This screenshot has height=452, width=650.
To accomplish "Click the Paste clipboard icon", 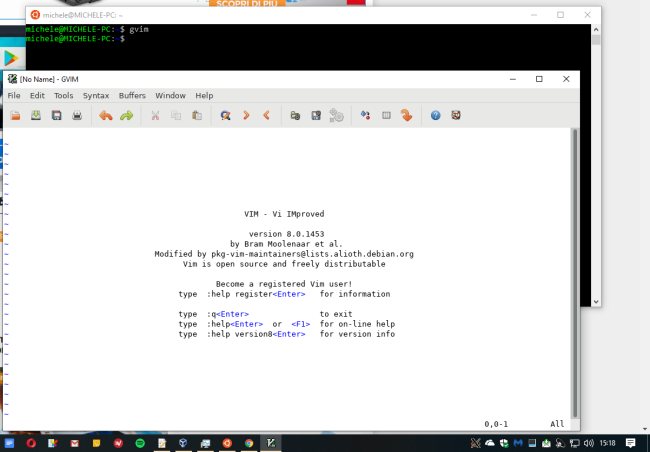I will click(x=197, y=115).
